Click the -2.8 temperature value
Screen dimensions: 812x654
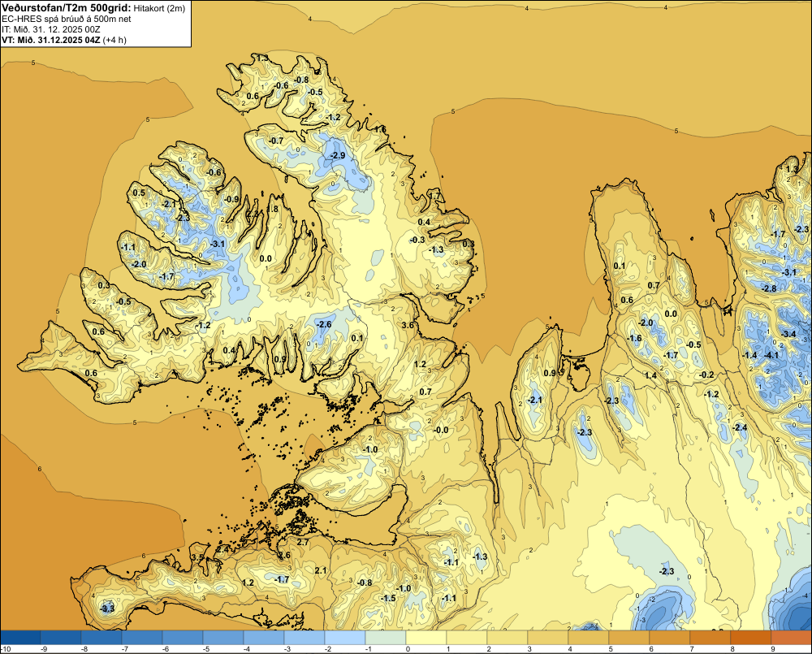tap(769, 288)
